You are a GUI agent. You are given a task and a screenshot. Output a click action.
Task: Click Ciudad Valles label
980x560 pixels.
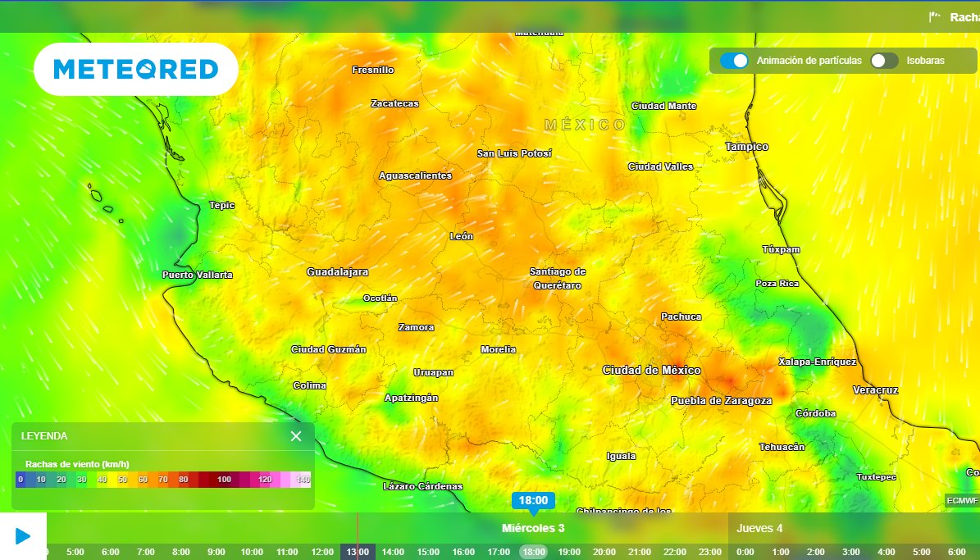click(661, 167)
